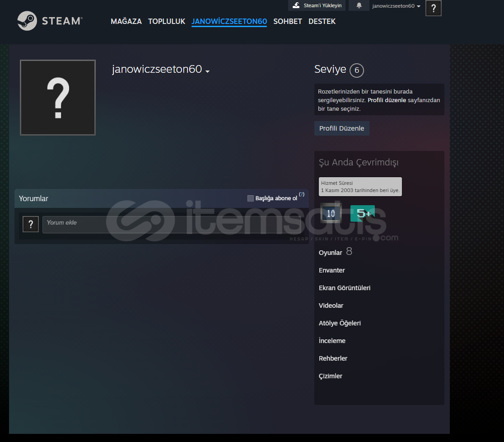The image size is (504, 442).
Task: Open the Envanter link
Action: click(x=332, y=270)
